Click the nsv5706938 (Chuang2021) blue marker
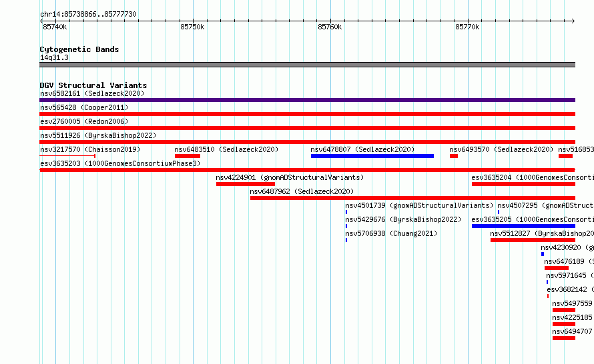Image resolution: width=594 pixels, height=364 pixels. 346,240
